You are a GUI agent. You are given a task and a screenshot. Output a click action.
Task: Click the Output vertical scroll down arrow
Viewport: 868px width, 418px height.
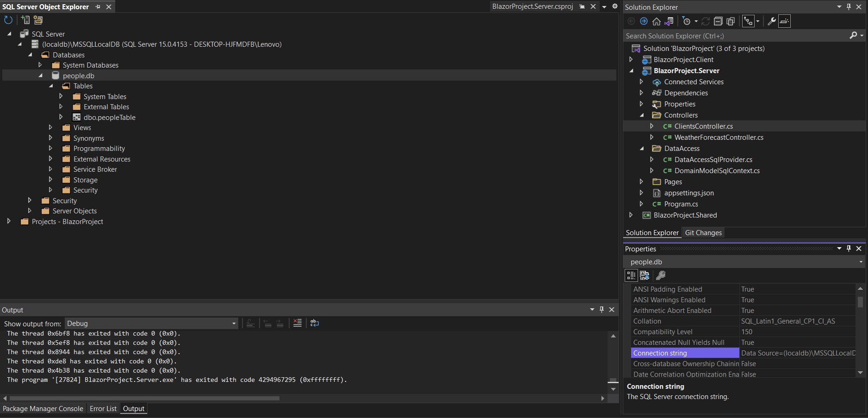click(613, 389)
